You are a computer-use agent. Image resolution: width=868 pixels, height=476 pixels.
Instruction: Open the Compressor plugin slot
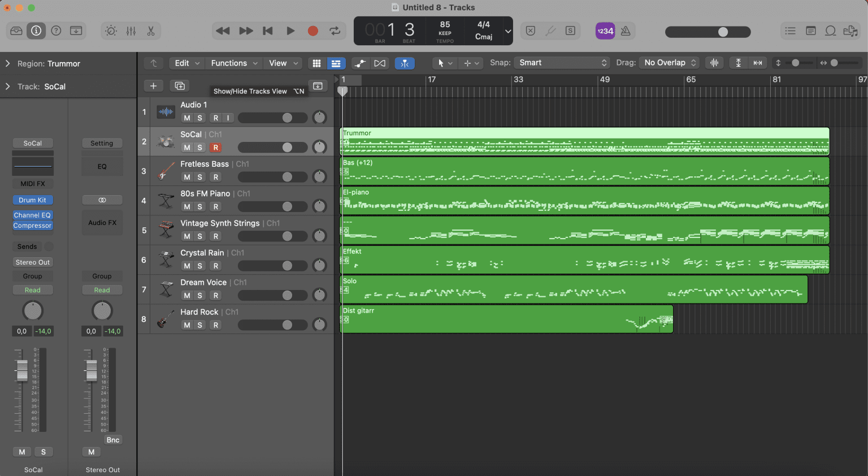pyautogui.click(x=32, y=225)
